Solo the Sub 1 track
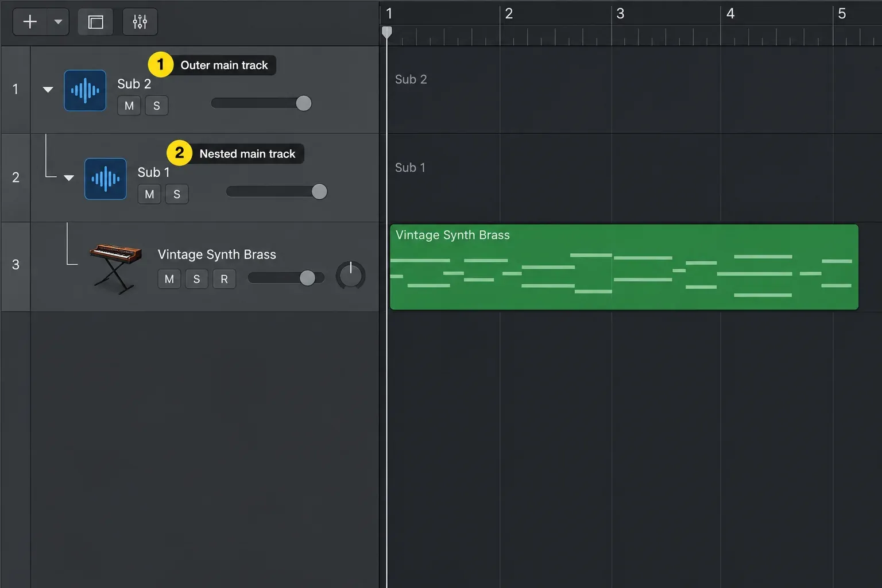The height and width of the screenshot is (588, 882). pyautogui.click(x=177, y=194)
